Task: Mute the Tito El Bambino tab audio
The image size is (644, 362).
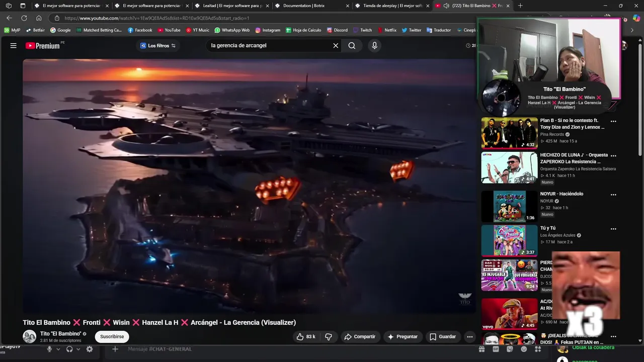Action: pos(446,6)
